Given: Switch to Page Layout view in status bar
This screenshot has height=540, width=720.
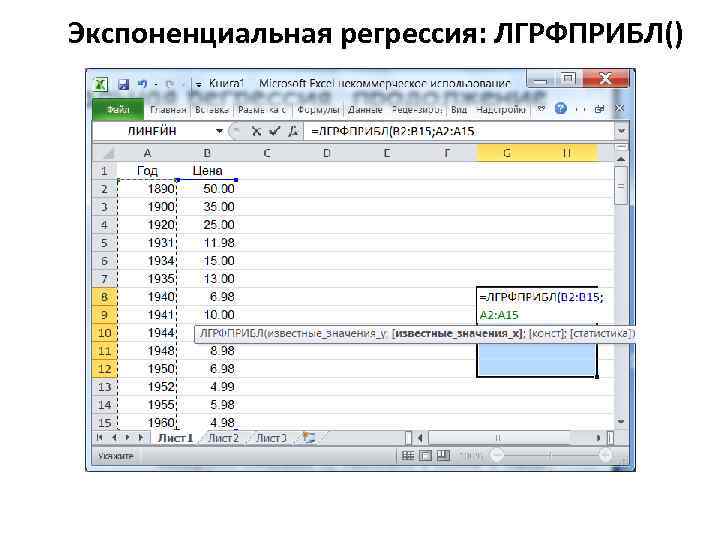Looking at the screenshot, I should [x=426, y=456].
